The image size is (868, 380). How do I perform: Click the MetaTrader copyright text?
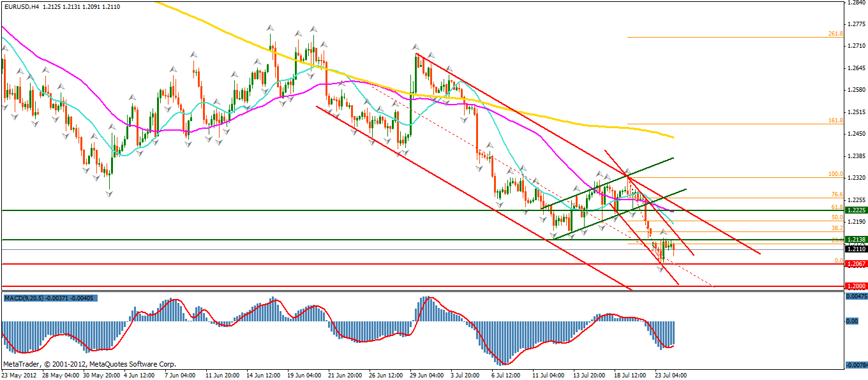[x=89, y=364]
